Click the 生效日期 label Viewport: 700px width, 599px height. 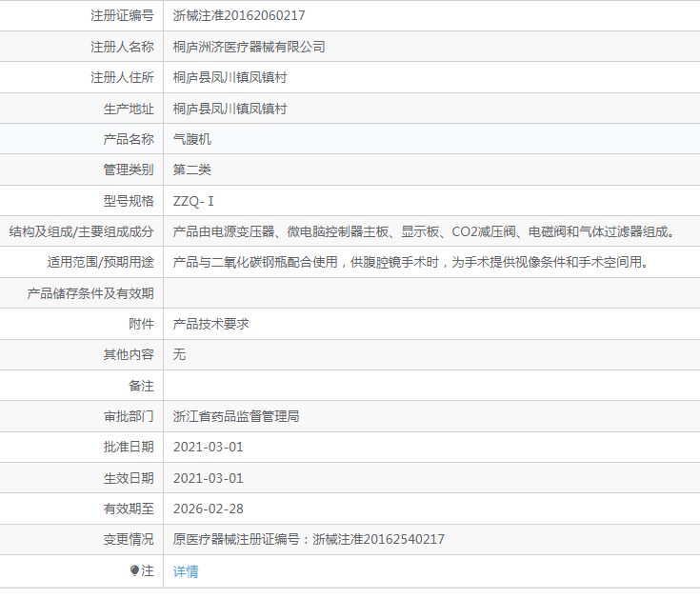pyautogui.click(x=129, y=478)
